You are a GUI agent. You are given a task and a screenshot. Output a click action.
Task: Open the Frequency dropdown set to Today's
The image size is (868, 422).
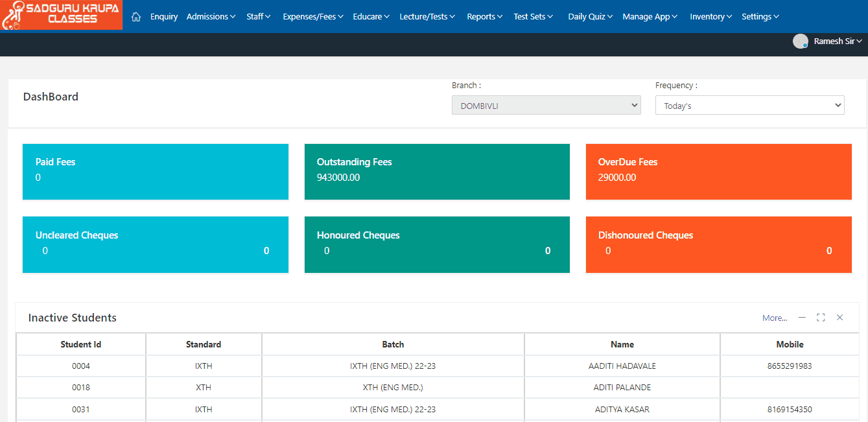pyautogui.click(x=749, y=106)
